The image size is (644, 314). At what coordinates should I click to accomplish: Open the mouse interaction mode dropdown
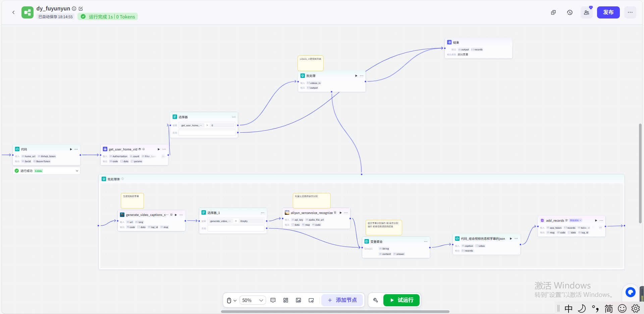coord(231,300)
